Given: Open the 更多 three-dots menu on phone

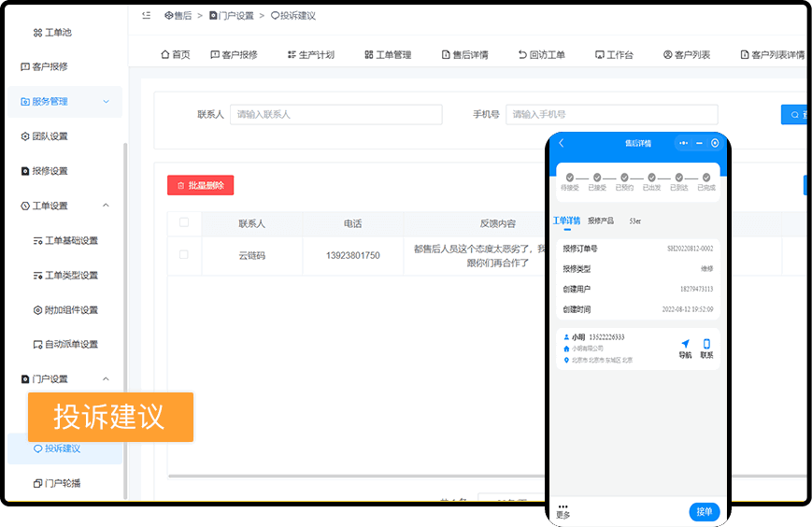Looking at the screenshot, I should (x=563, y=506).
